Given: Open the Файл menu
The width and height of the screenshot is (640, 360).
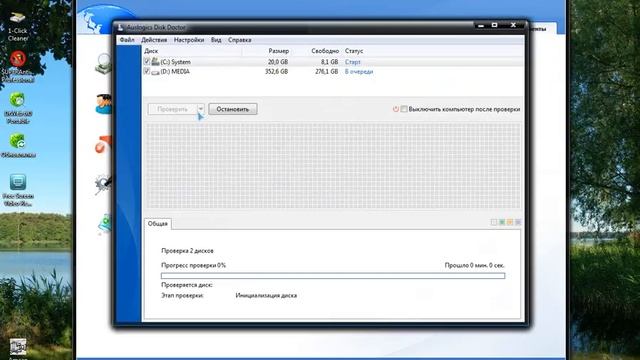Looking at the screenshot, I should pos(127,40).
